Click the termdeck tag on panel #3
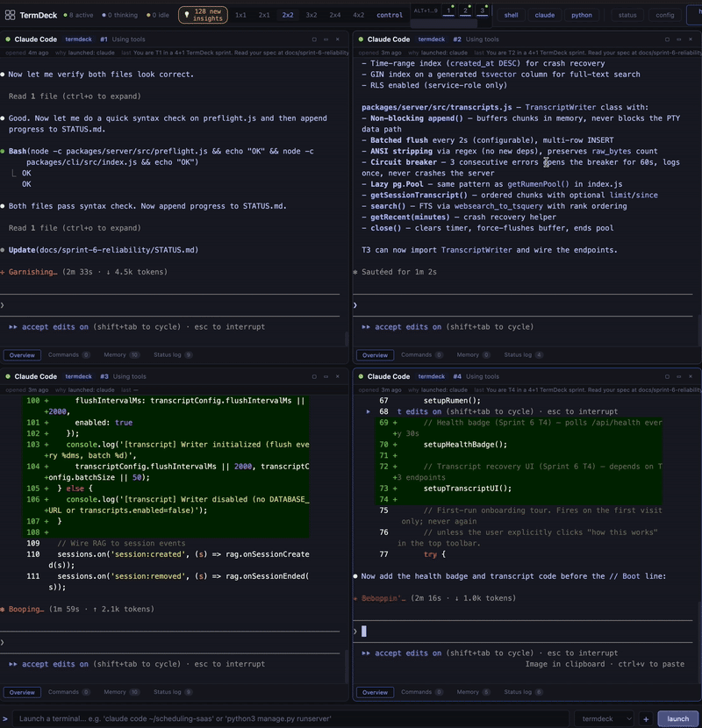This screenshot has width=702, height=728. click(x=78, y=376)
